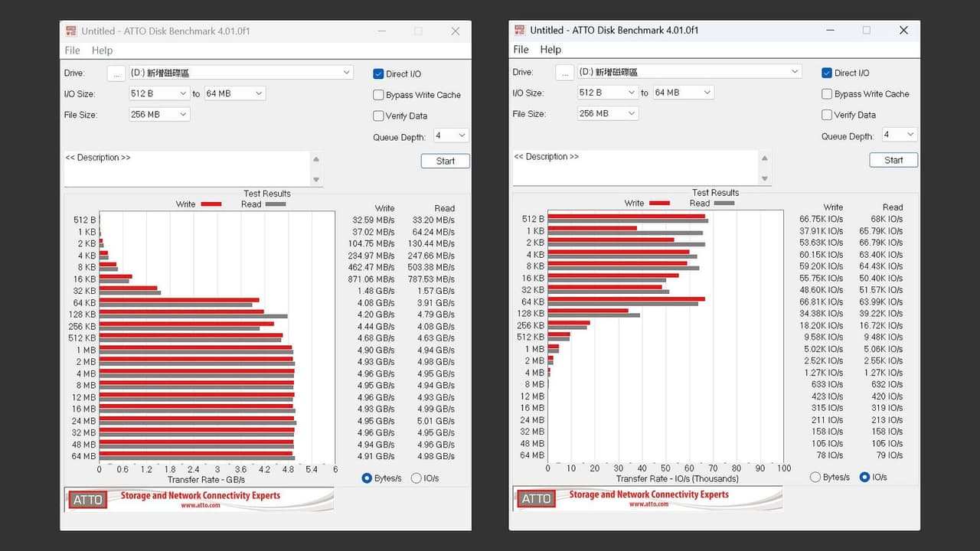The height and width of the screenshot is (551, 980).
Task: Enable Bypass Write Cache in right window
Action: click(x=827, y=94)
